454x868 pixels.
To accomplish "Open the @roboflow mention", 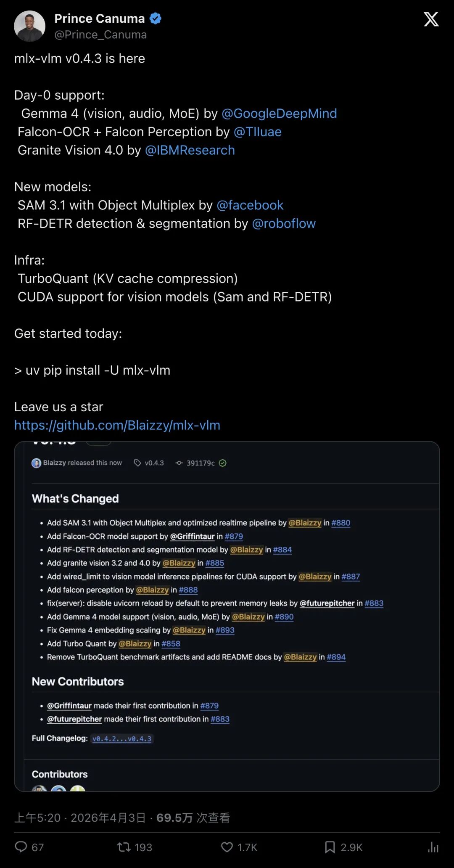I will [x=284, y=223].
